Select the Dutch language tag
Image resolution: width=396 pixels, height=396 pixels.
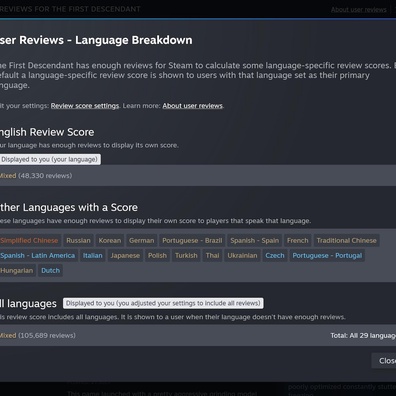tap(51, 270)
